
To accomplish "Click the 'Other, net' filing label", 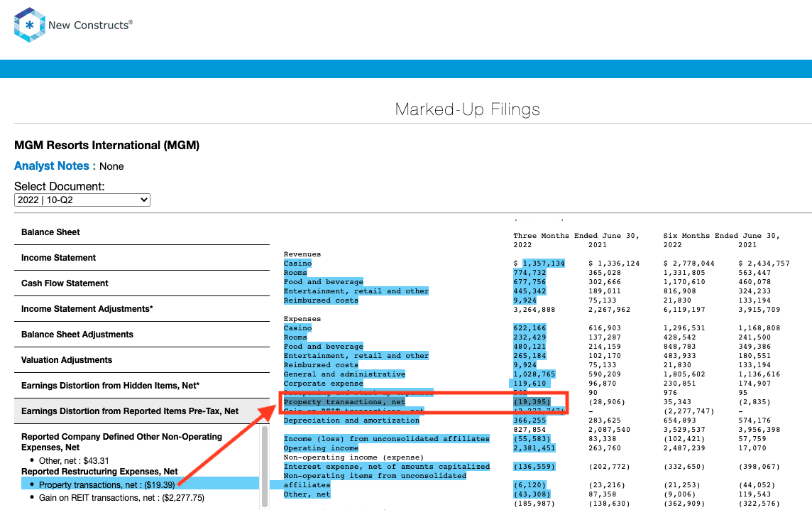I will coord(307,494).
